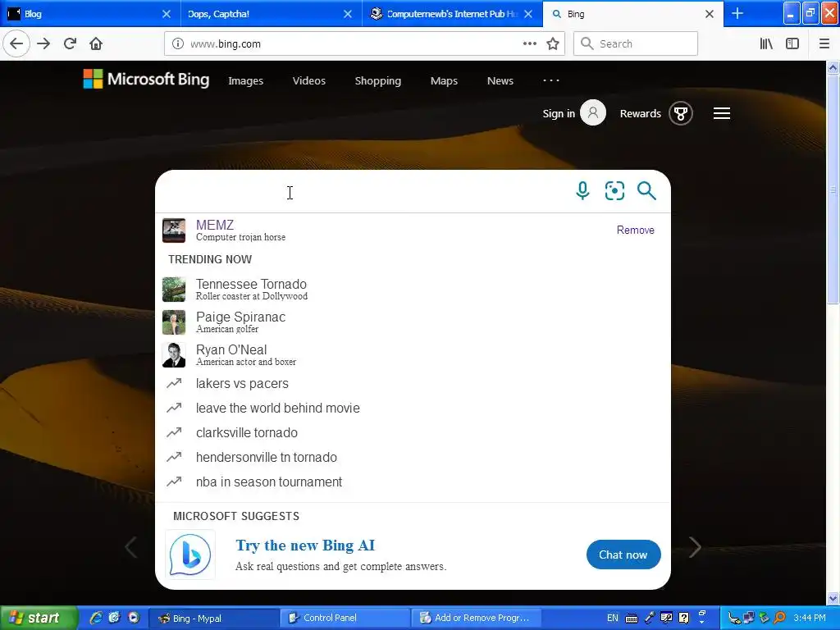Click the page vertical scrollbar thumb
Image resolution: width=840 pixels, height=630 pixels.
click(x=833, y=189)
